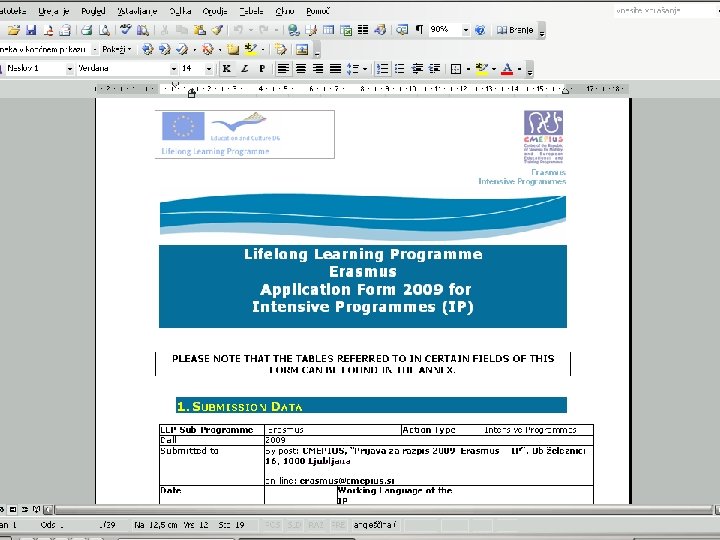Image resolution: width=720 pixels, height=540 pixels.
Task: Increase indent using the indent icon
Action: pyautogui.click(x=434, y=69)
